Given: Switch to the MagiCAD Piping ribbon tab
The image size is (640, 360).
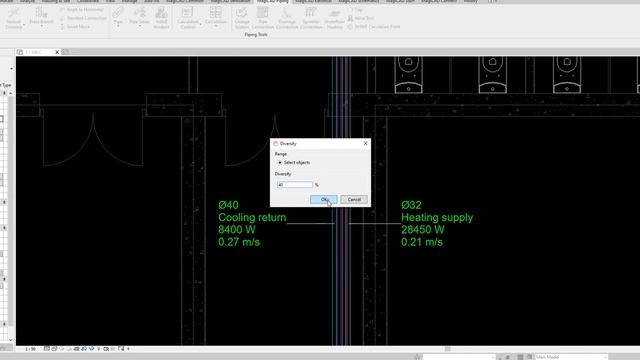Looking at the screenshot, I should coord(273,2).
